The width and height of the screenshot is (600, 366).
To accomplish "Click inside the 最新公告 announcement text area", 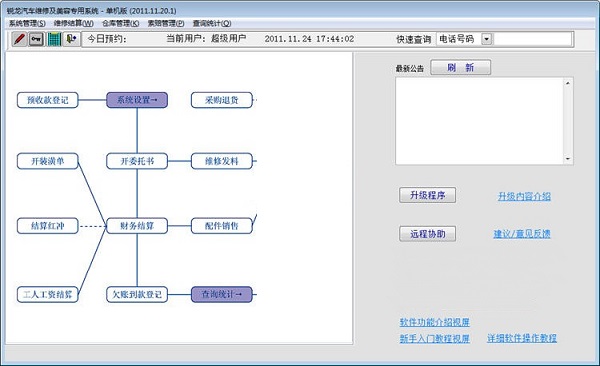I will [479, 121].
